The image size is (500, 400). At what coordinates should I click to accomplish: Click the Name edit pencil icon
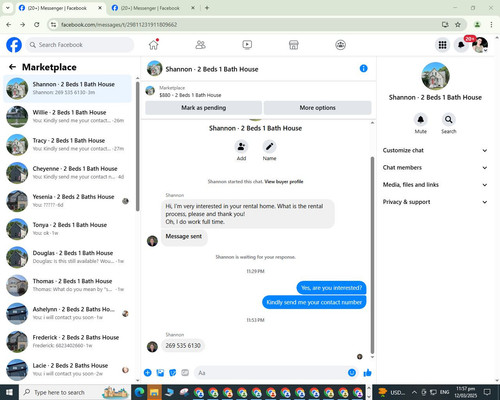[x=269, y=147]
